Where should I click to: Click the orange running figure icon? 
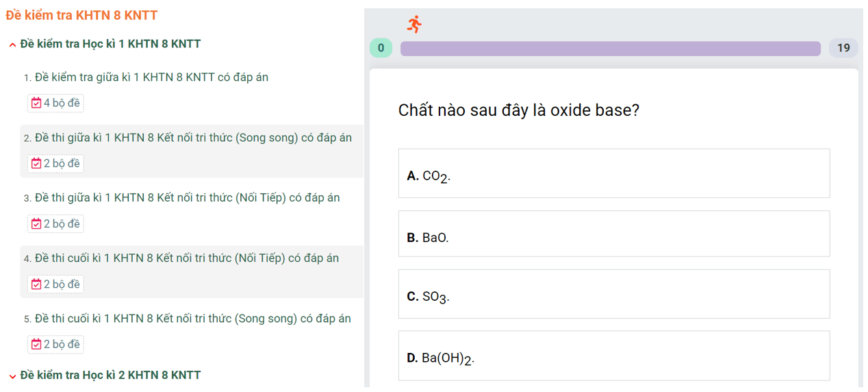414,25
